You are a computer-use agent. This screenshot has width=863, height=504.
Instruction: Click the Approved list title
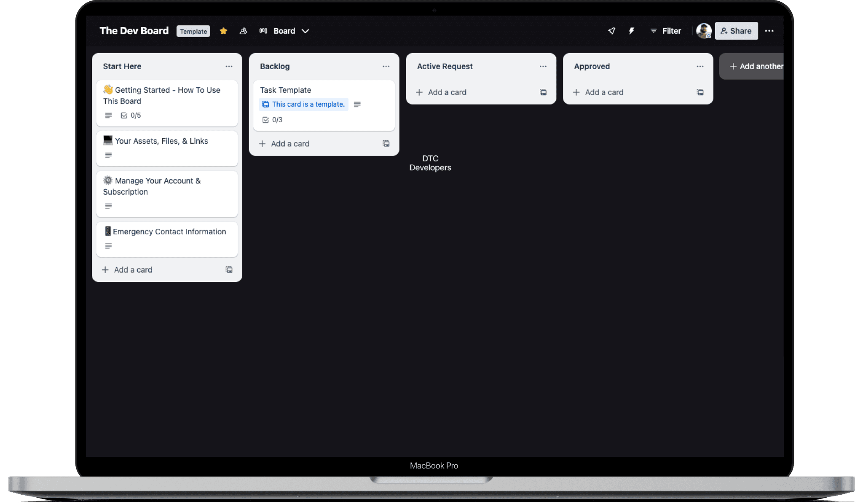pos(592,66)
